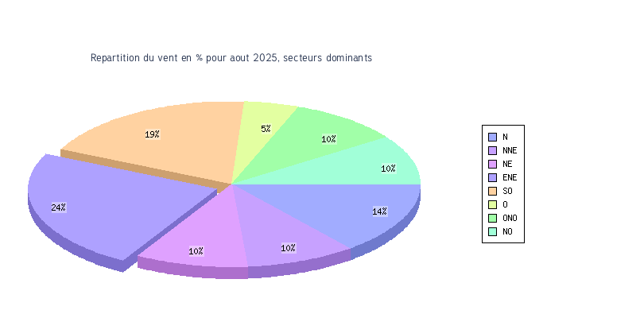This screenshot has width=644, height=318.
Task: Click the 19% percentage label
Action: [152, 134]
